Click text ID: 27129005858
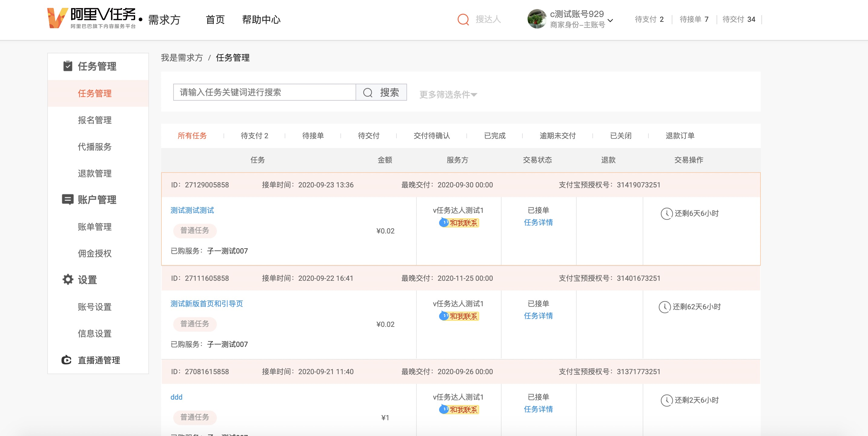 (x=200, y=185)
